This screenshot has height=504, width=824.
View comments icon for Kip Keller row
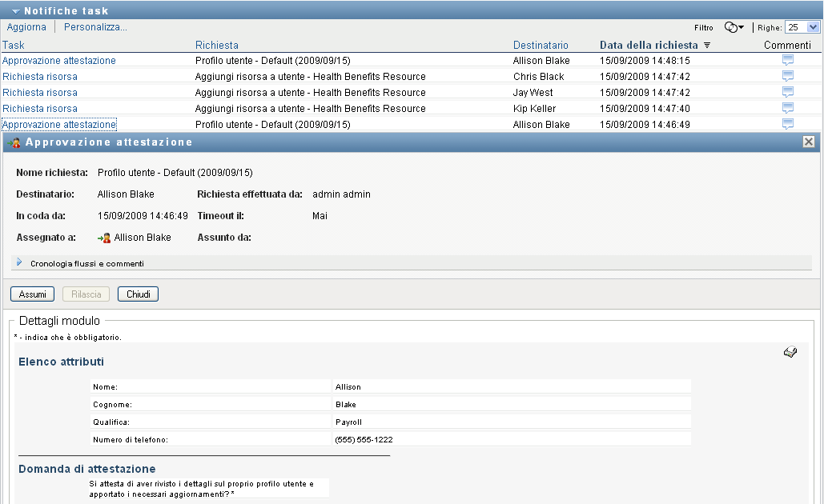click(787, 108)
